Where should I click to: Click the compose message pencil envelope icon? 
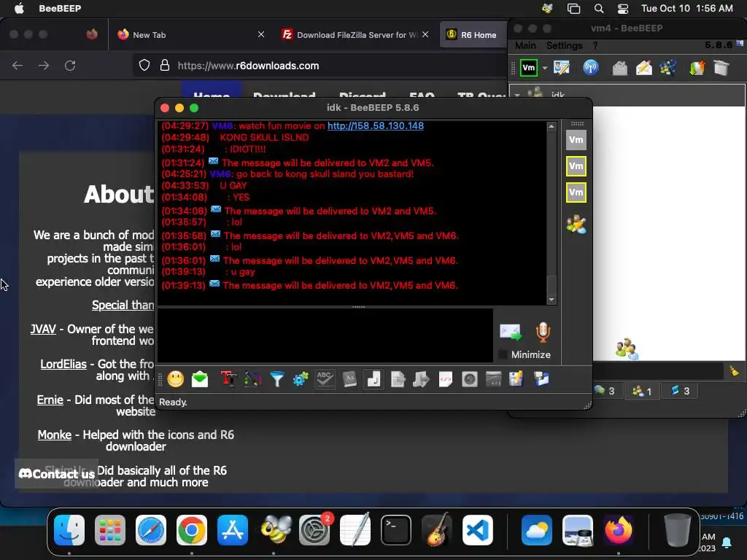pyautogui.click(x=643, y=68)
